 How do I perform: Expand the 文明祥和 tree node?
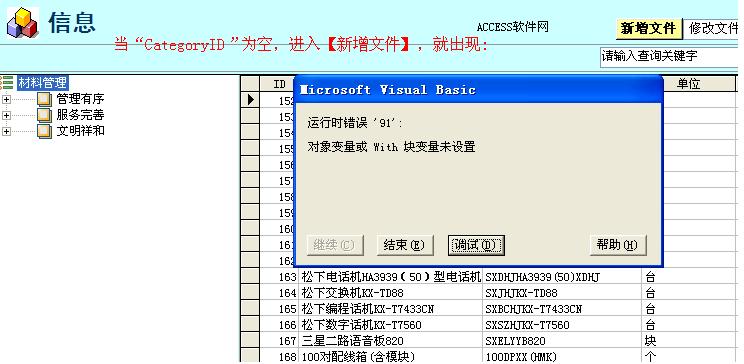[6, 131]
